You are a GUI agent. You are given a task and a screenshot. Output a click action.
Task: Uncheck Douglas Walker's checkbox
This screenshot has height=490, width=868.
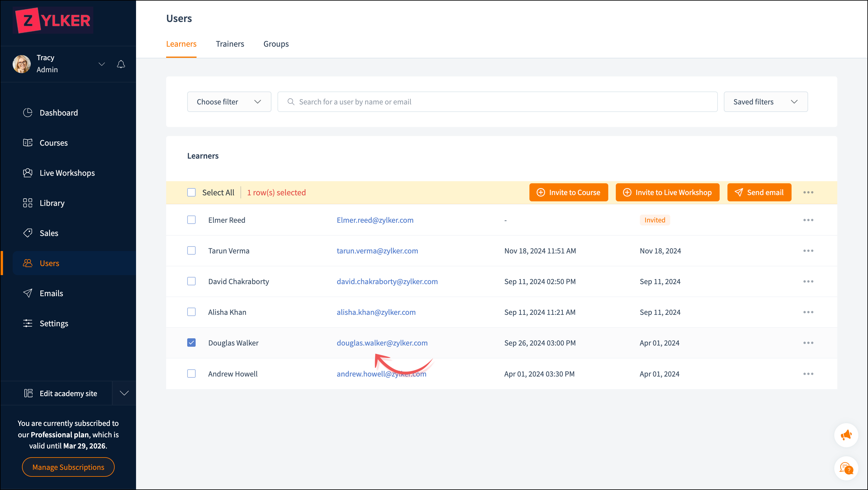[191, 343]
